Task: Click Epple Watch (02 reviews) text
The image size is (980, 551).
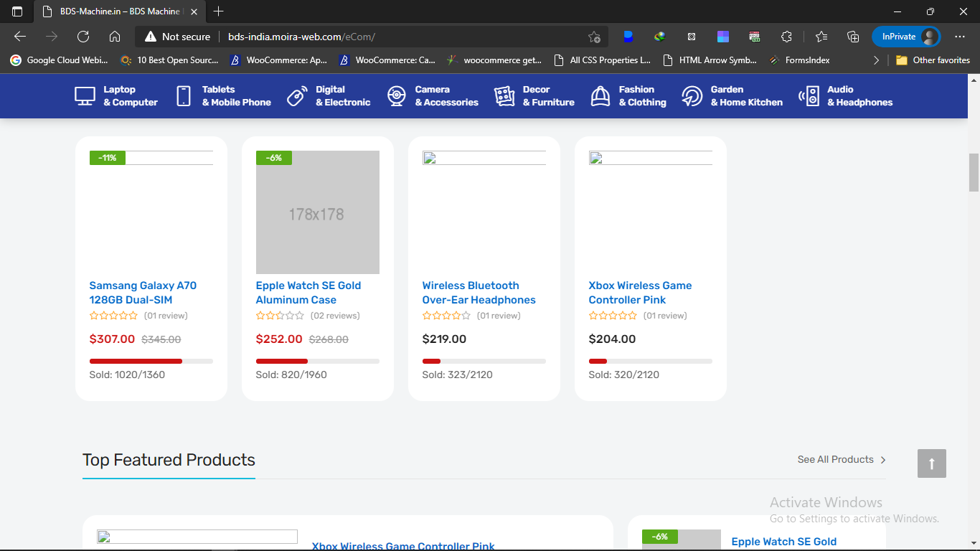Action: point(335,316)
